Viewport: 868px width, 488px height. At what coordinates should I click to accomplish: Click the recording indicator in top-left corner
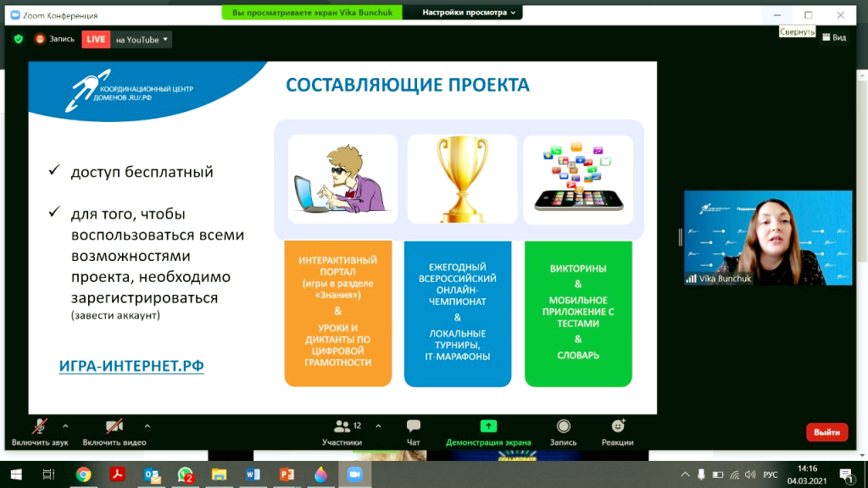[x=54, y=39]
